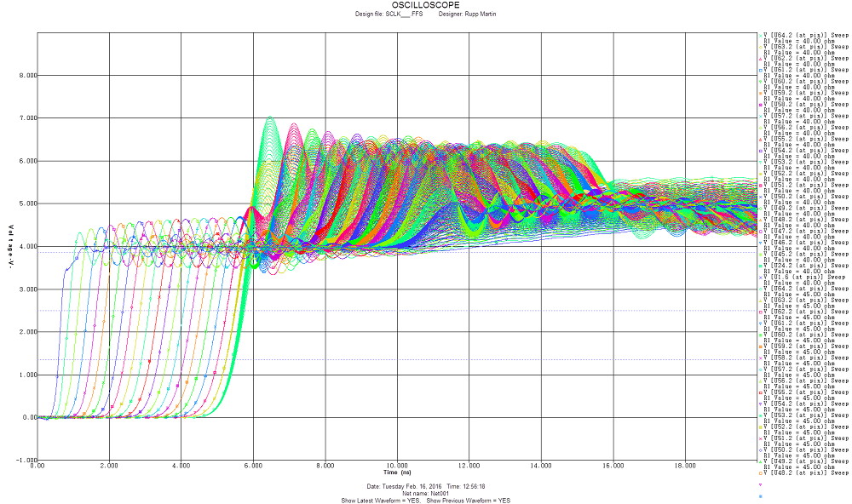Select the U1.6 40.00 ohm legend marker
Image resolution: width=852 pixels, height=504 pixels.
pos(760,278)
